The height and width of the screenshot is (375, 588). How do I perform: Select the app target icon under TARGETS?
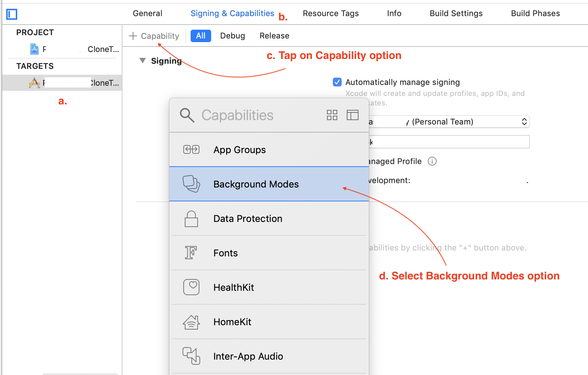[34, 83]
